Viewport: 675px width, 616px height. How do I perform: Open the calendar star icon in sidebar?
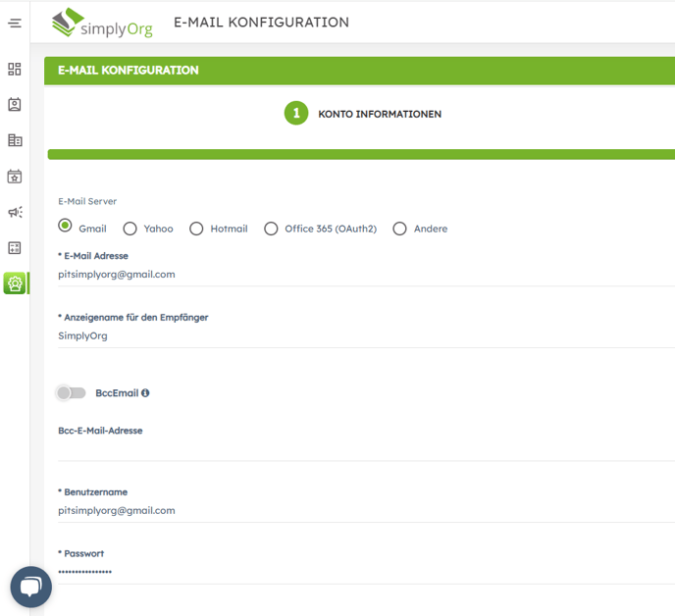click(x=15, y=177)
